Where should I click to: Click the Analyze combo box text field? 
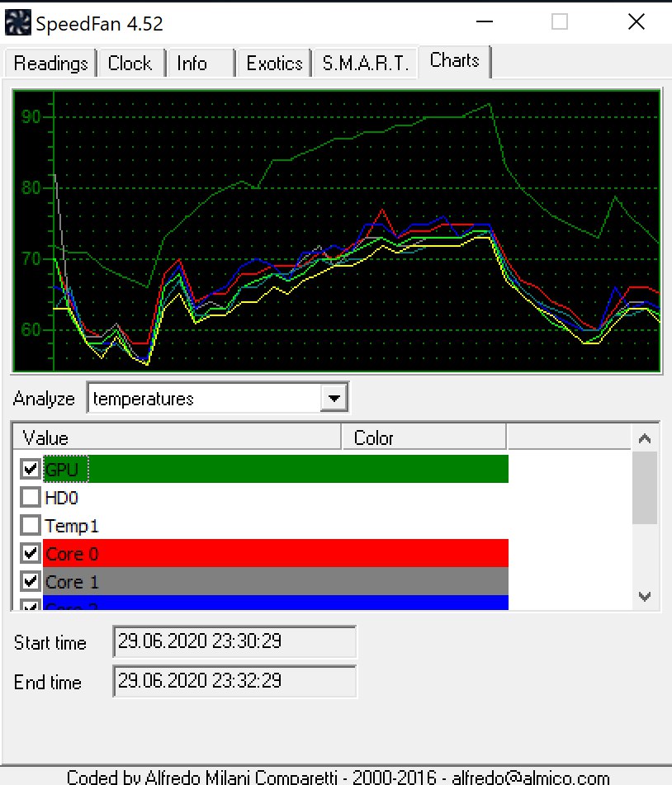coord(204,399)
